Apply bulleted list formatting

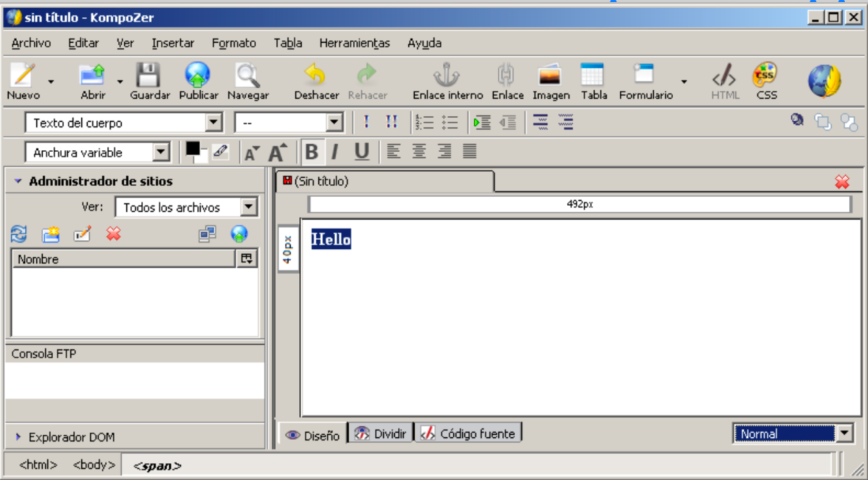click(449, 123)
